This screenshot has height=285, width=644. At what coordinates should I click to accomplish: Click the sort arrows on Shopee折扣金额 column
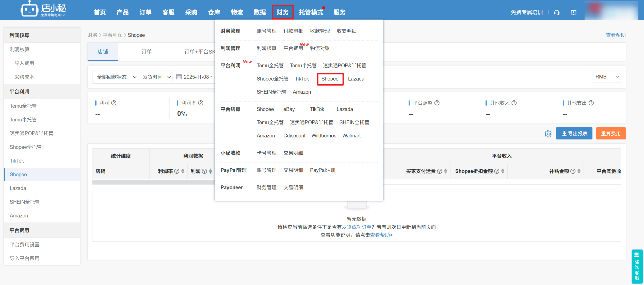point(503,171)
